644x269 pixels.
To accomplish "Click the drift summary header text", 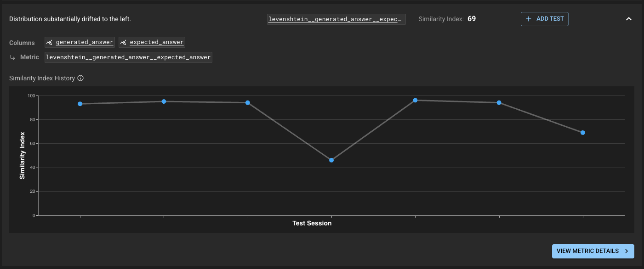I will click(x=70, y=19).
